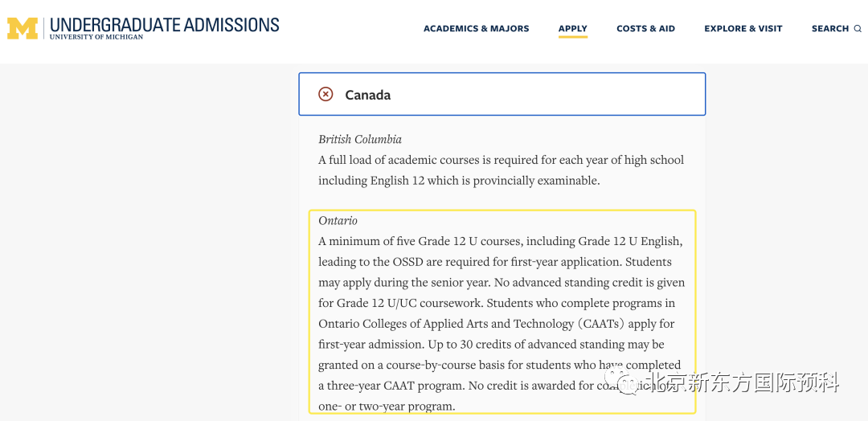Click the search magnifier icon
868x421 pixels.
[x=858, y=29]
